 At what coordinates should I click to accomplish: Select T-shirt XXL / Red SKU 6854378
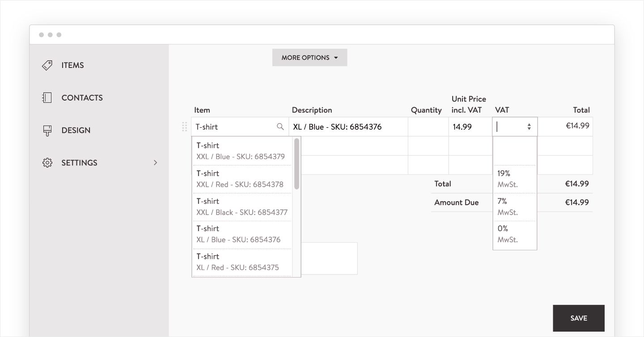pyautogui.click(x=242, y=179)
